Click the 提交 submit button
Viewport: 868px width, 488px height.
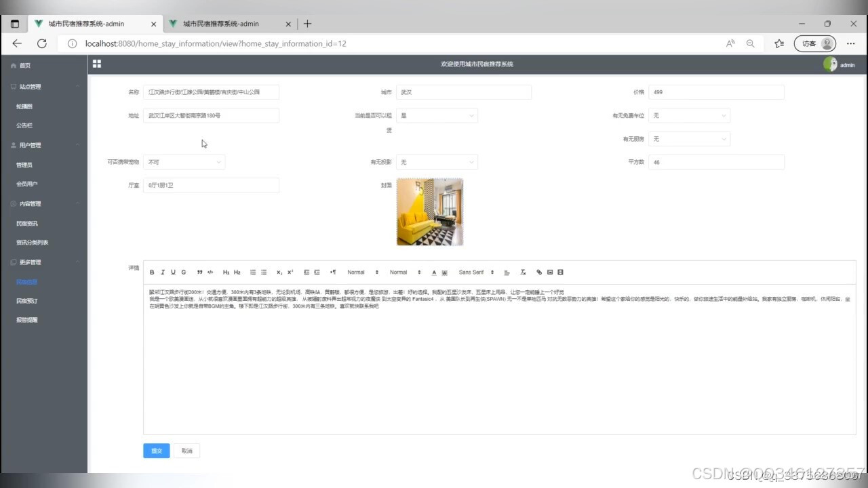[x=156, y=450]
